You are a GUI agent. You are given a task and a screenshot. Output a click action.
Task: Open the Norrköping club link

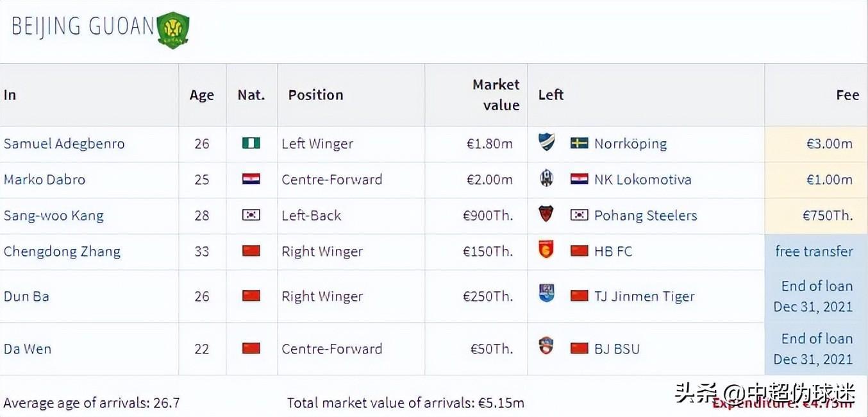(630, 144)
